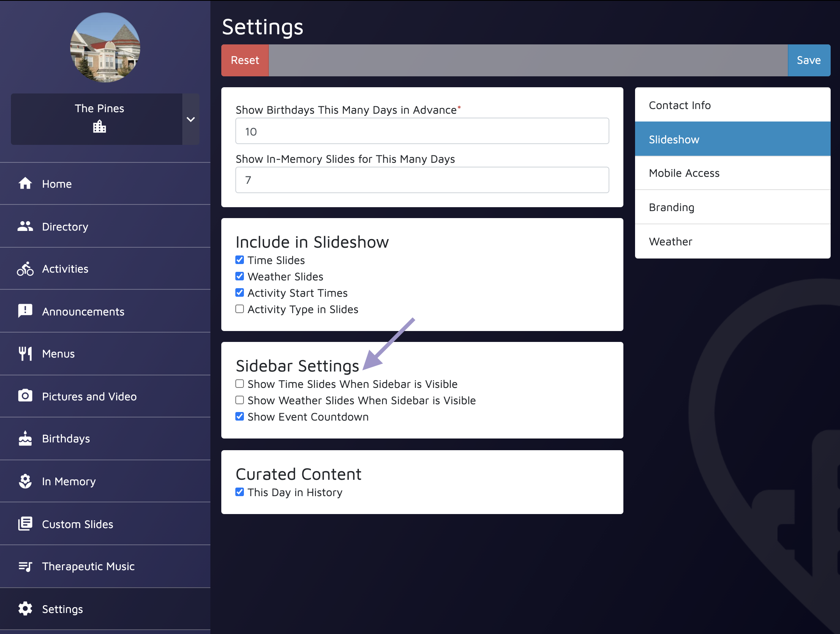Enable Activity Type in Slides
The width and height of the screenshot is (840, 634).
pos(240,309)
